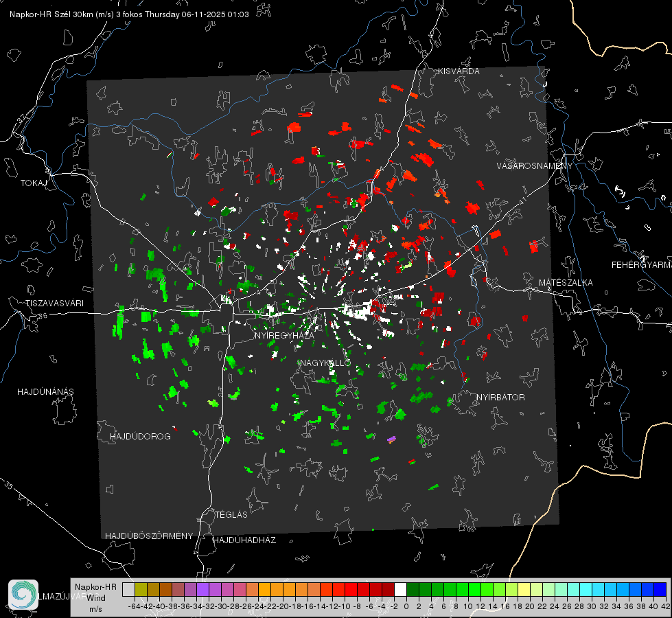672x618 pixels.
Task: Click the -64 legend value
Action: pos(135,606)
